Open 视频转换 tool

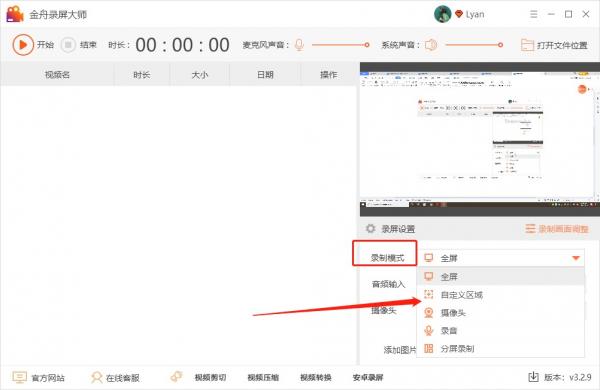316,378
